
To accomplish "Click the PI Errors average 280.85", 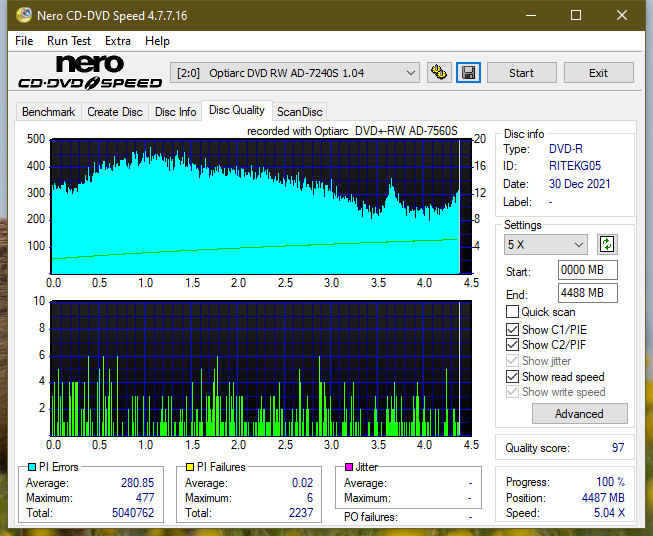I will (x=137, y=483).
